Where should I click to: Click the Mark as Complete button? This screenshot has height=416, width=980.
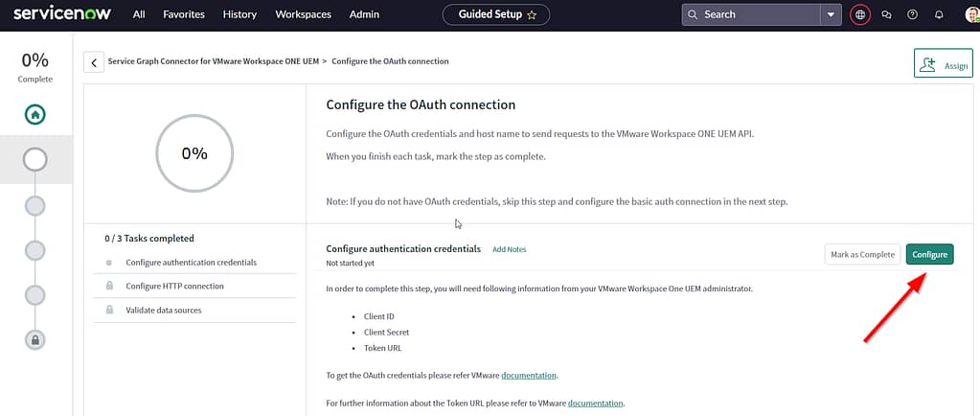click(x=862, y=254)
